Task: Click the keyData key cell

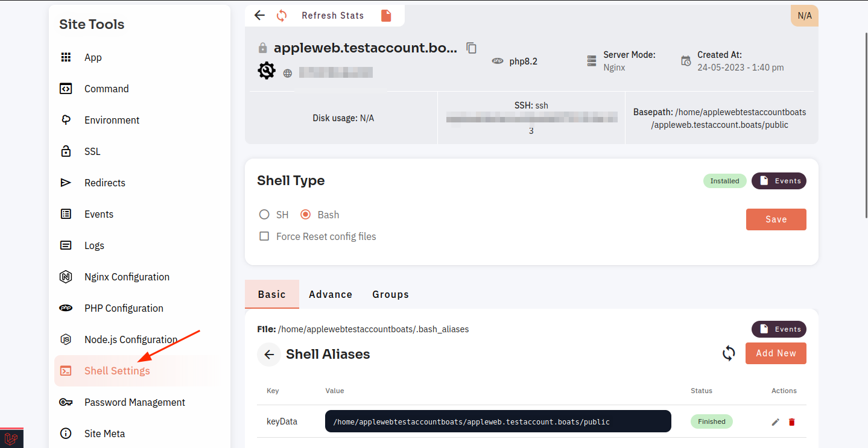Action: tap(282, 421)
